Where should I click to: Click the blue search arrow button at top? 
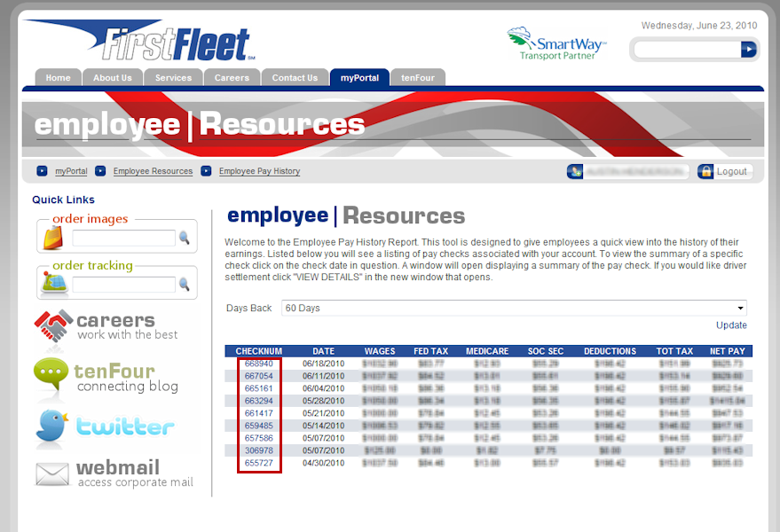click(x=748, y=50)
